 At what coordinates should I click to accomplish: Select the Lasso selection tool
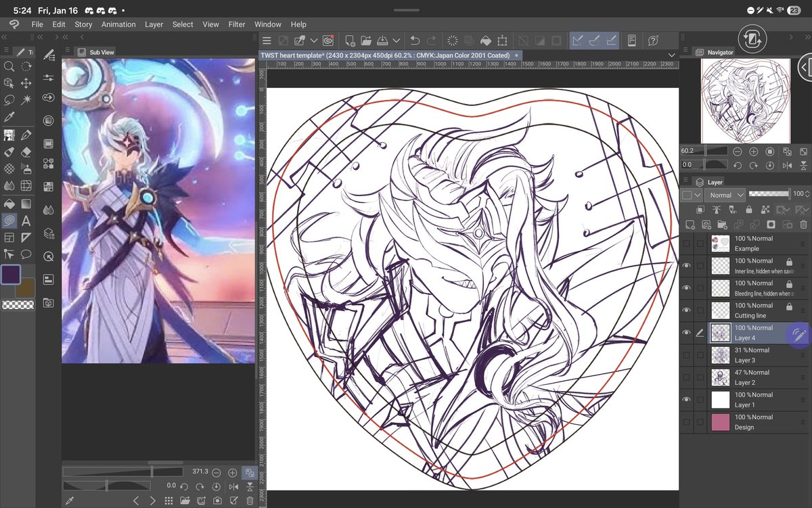tap(9, 100)
